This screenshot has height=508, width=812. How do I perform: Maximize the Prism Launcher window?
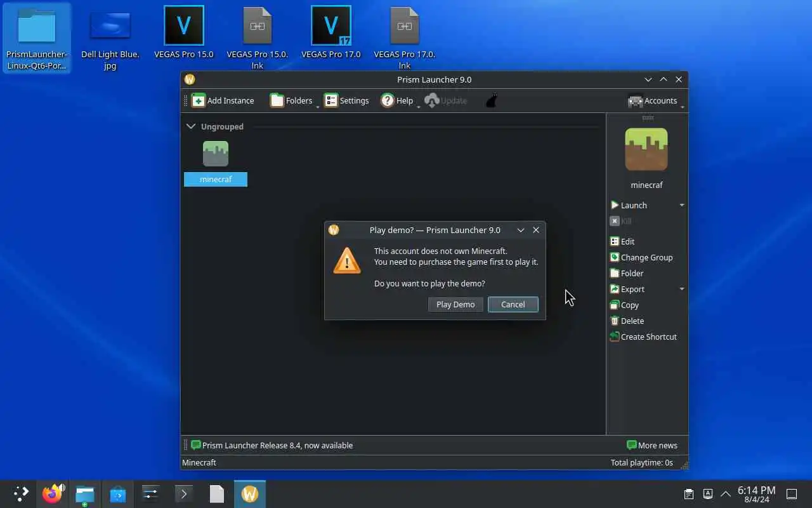click(x=663, y=79)
